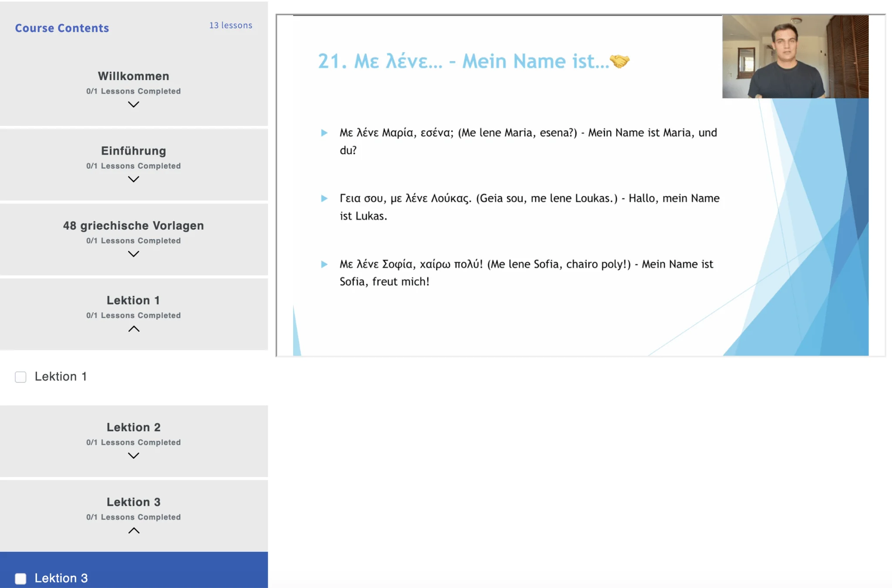Click the Einführung section title
Viewport: 892px width, 588px height.
coord(133,151)
